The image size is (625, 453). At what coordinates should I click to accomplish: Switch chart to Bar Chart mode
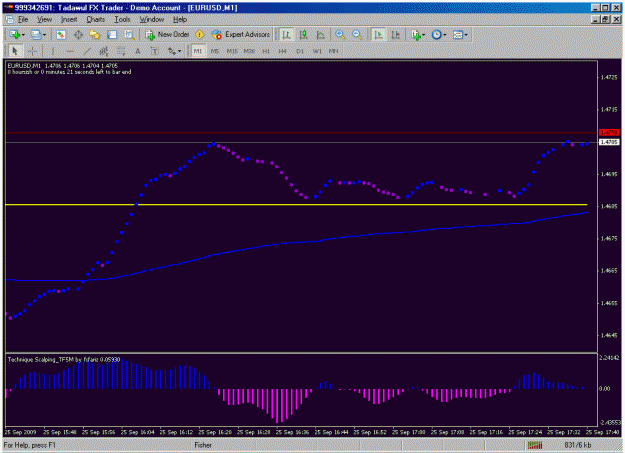click(286, 35)
